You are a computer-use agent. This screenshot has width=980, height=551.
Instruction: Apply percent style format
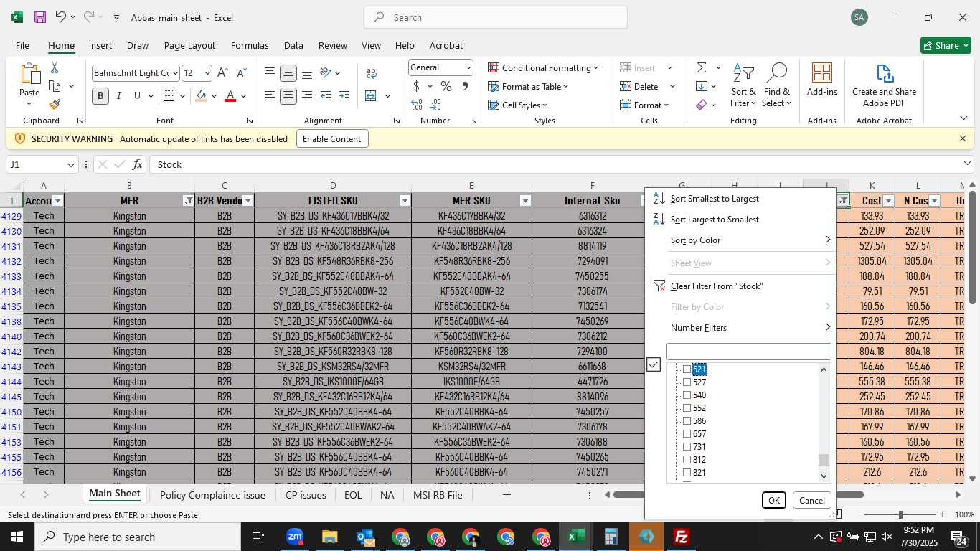(446, 86)
